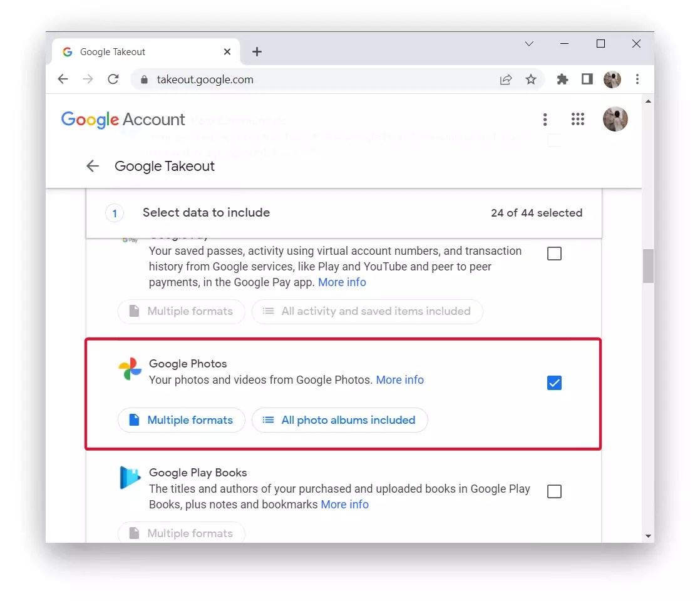The width and height of the screenshot is (700, 601).
Task: Check the Google Play Books checkbox
Action: tap(554, 491)
